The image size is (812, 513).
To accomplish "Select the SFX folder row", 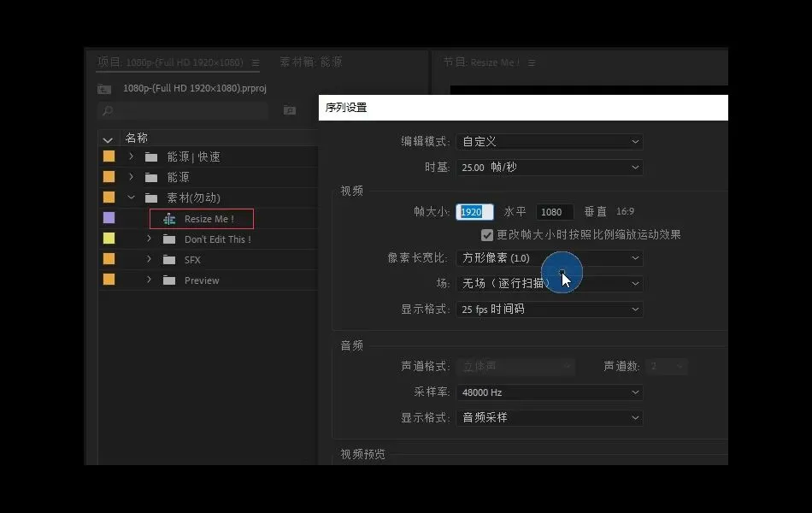I will coord(209,260).
